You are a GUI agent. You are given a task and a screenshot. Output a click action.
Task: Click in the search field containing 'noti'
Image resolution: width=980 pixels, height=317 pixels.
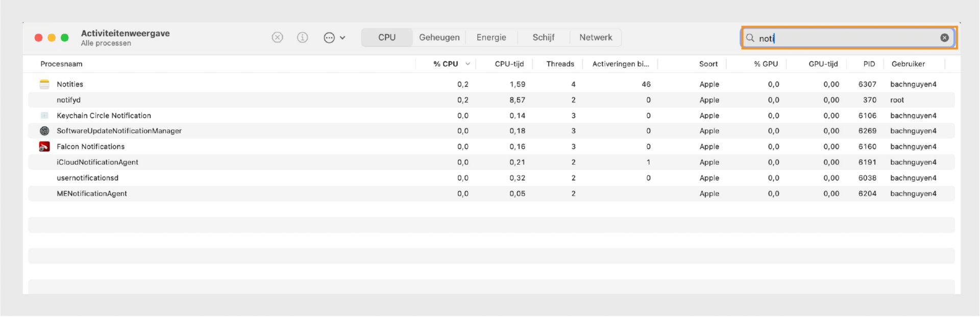[x=848, y=38]
